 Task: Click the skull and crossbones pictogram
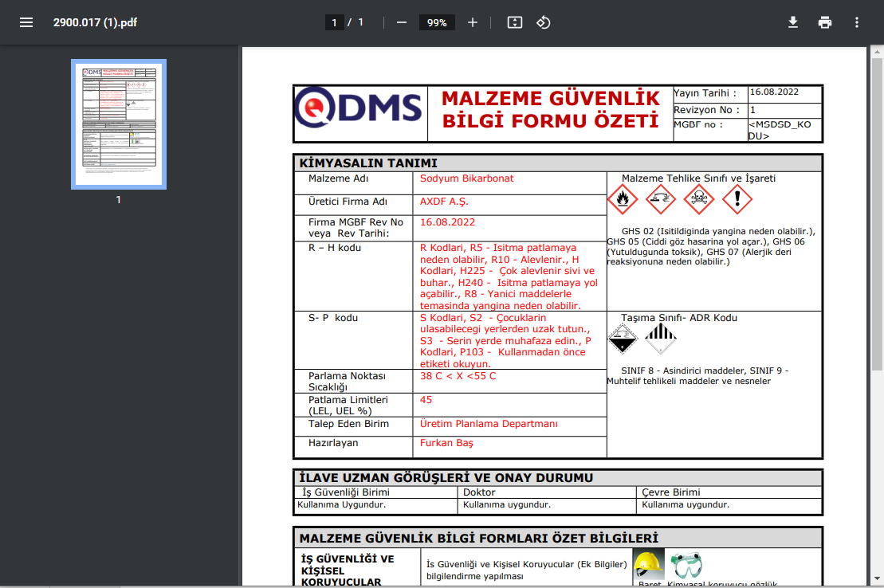pos(698,200)
